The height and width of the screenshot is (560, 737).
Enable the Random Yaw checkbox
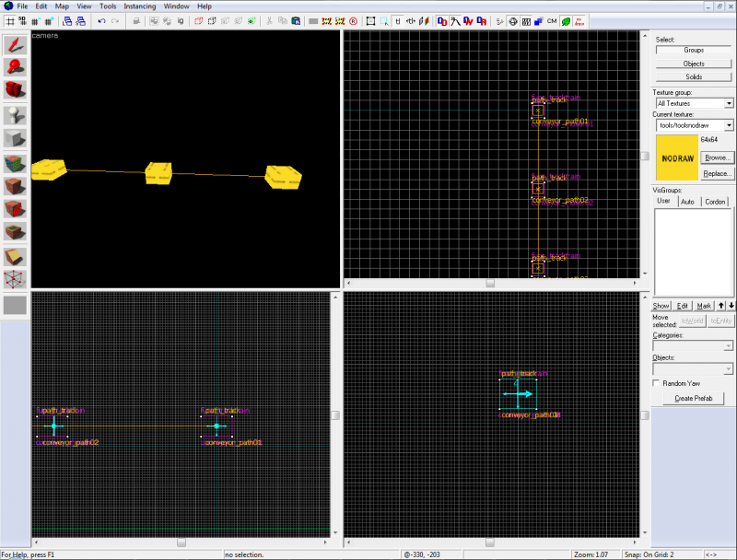click(x=656, y=383)
